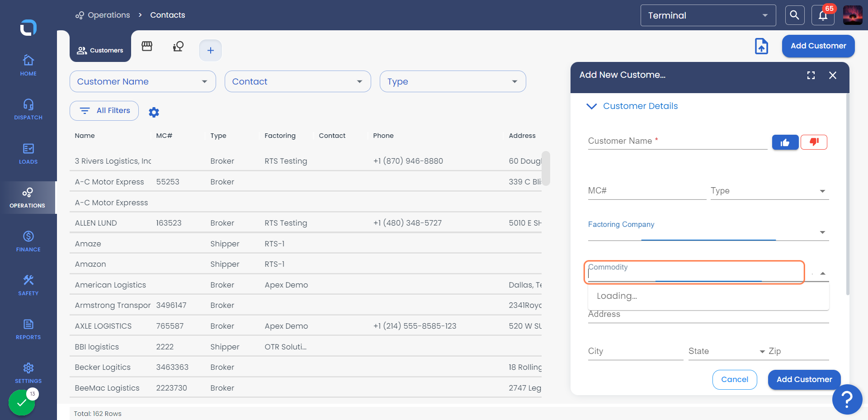Click the import file upload icon

tap(761, 46)
